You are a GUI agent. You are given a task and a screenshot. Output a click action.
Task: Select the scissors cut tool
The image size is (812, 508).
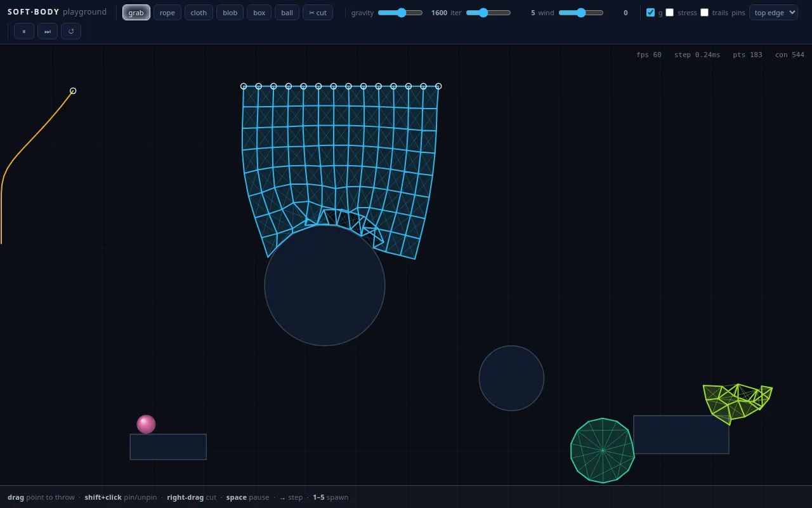click(318, 13)
